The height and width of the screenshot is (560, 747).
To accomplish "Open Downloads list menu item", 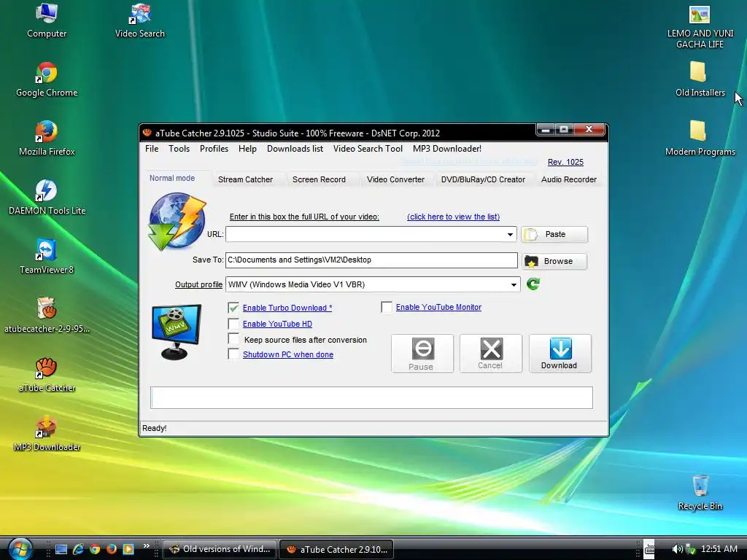I will [295, 149].
